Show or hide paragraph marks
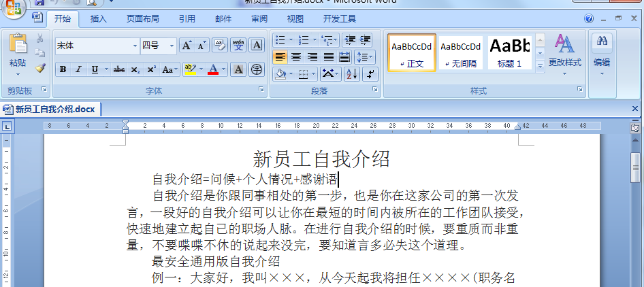Screen dimensions: 644x287 pos(370,74)
